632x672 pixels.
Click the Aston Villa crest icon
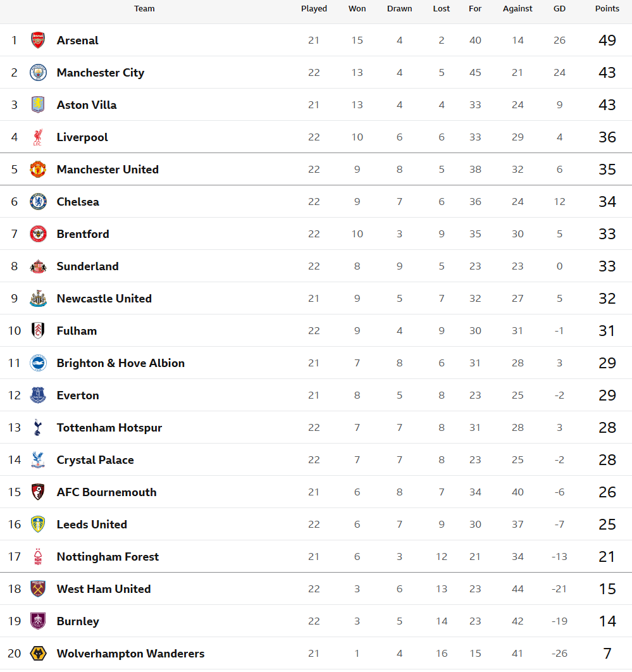[38, 105]
